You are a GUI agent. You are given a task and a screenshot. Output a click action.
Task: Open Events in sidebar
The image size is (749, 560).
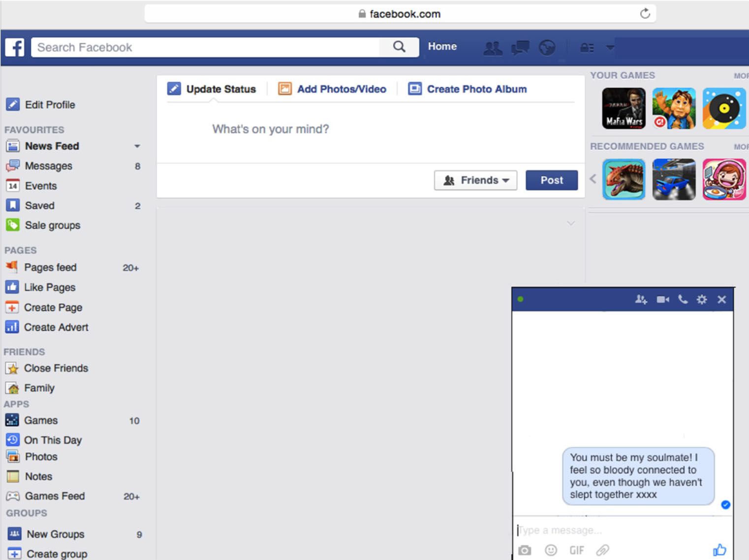[x=31, y=186]
